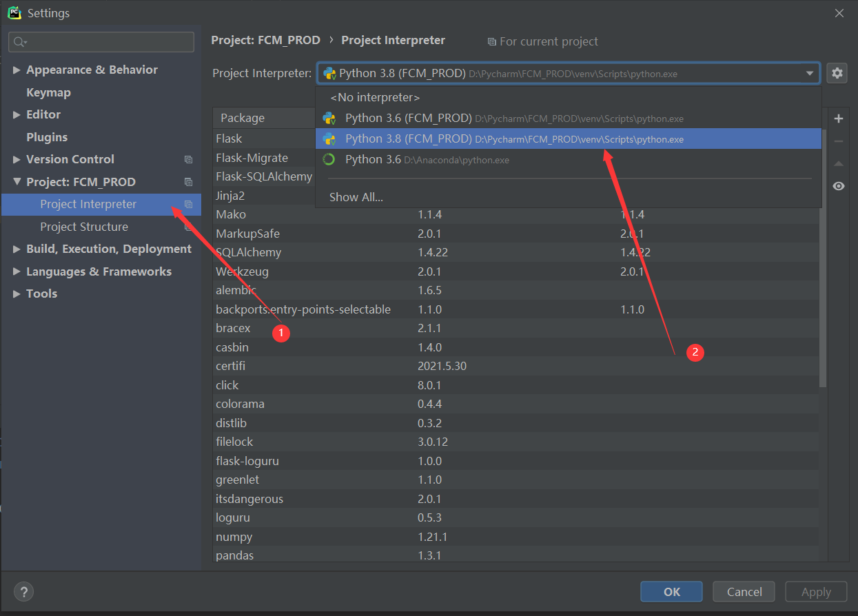This screenshot has height=616, width=858.
Task: Click the plus icon to install package
Action: tap(839, 119)
